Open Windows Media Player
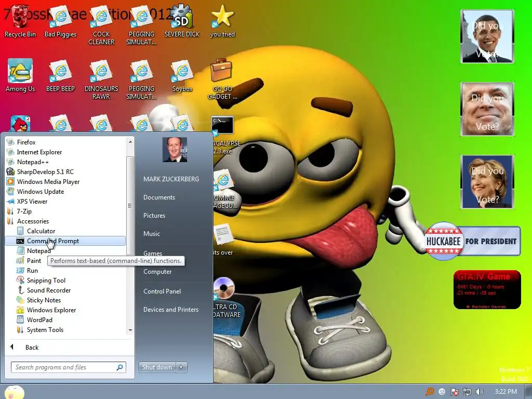Screen dimensions: 532x399 [x=48, y=181]
